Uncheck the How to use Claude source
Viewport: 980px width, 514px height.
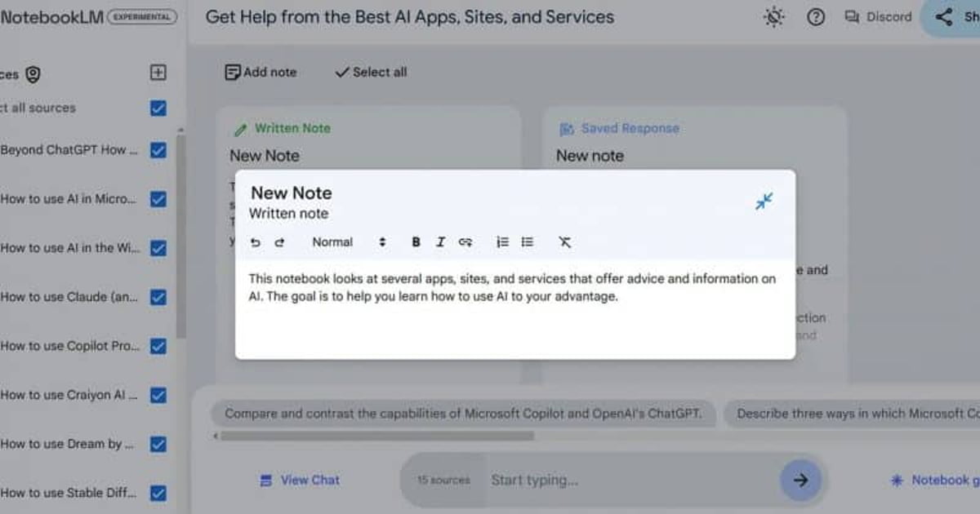pos(158,297)
